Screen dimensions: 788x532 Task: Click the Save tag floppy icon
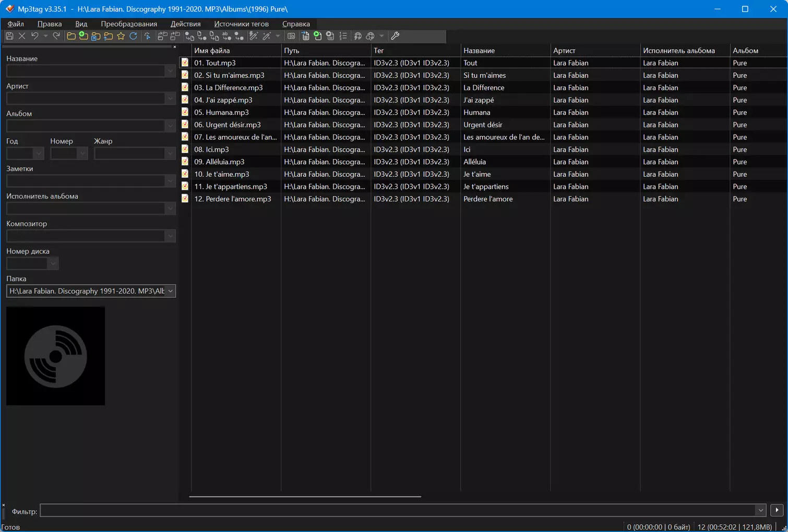(x=9, y=36)
